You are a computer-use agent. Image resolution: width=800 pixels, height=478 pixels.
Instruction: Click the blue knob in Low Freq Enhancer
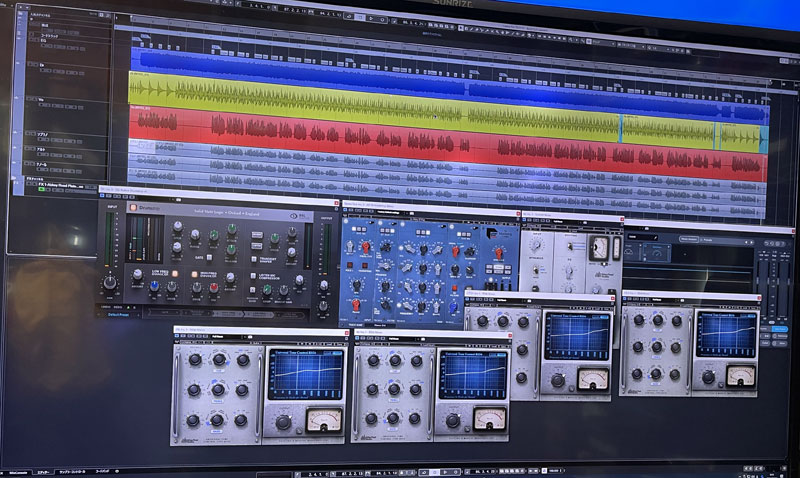pos(154,287)
